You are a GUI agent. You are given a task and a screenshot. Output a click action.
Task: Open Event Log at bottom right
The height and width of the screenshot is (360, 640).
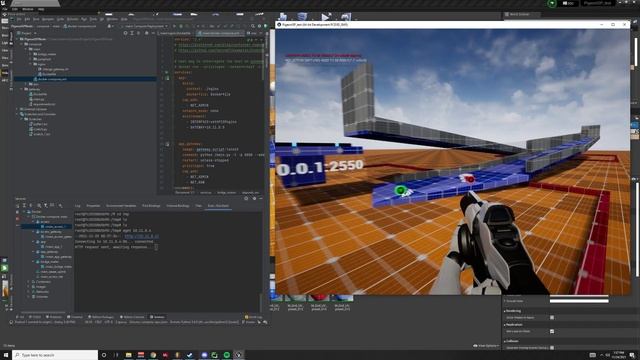pyautogui.click(x=253, y=317)
